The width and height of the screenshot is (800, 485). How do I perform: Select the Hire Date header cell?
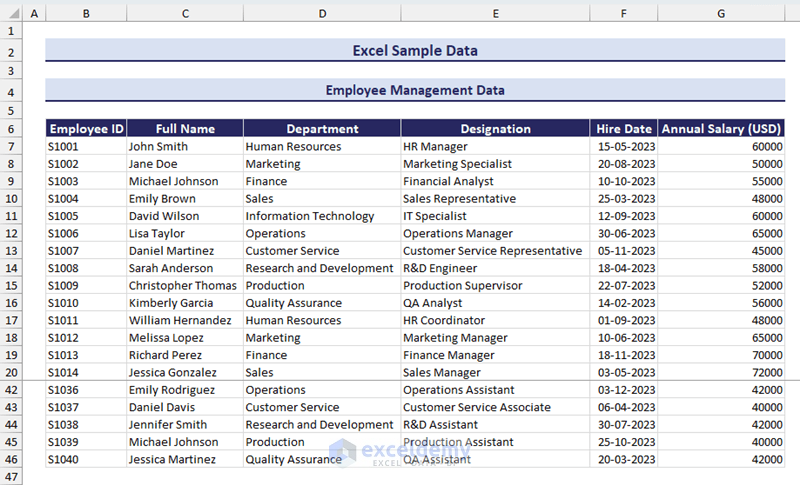624,129
